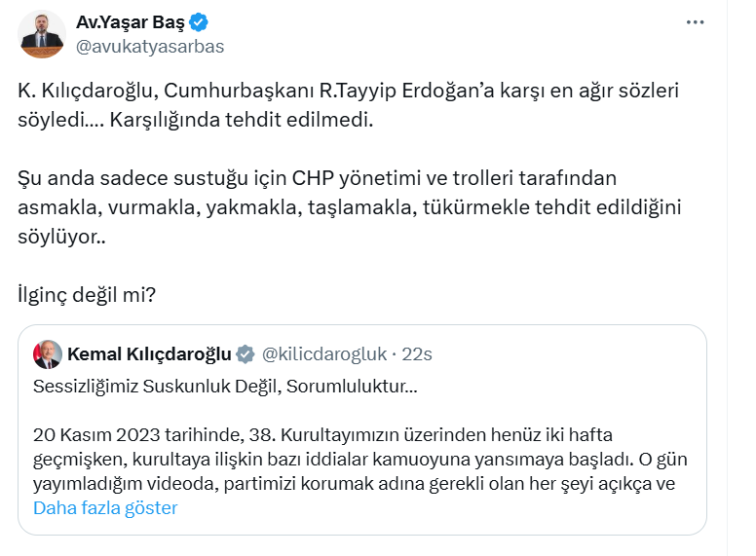Click Kemal Kılıçdaroğlu's small avatar in quote
756x556 pixels.
coord(47,354)
